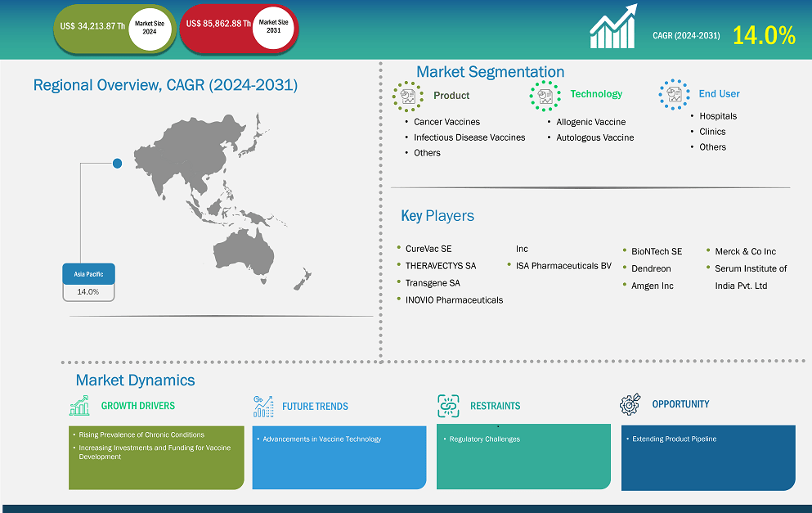Click the Advancements in Vaccine Technology box
812x513 pixels.
click(x=339, y=457)
